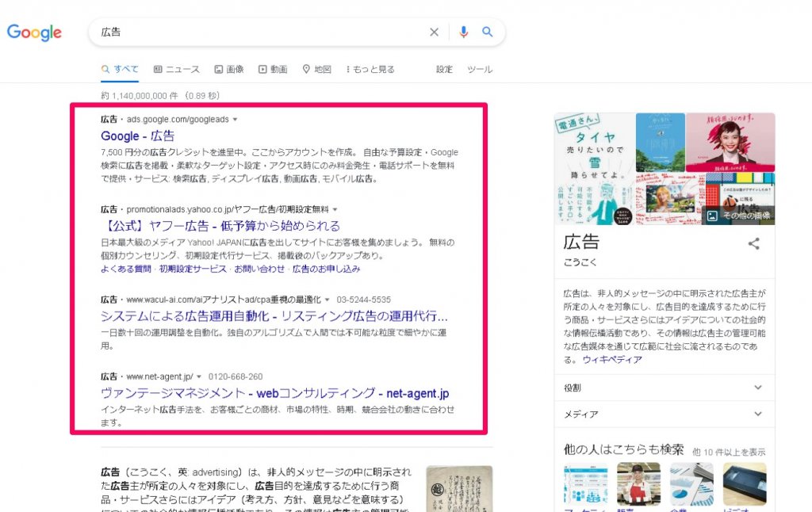The image size is (812, 512).
Task: Click the Google logo
Action: (34, 32)
